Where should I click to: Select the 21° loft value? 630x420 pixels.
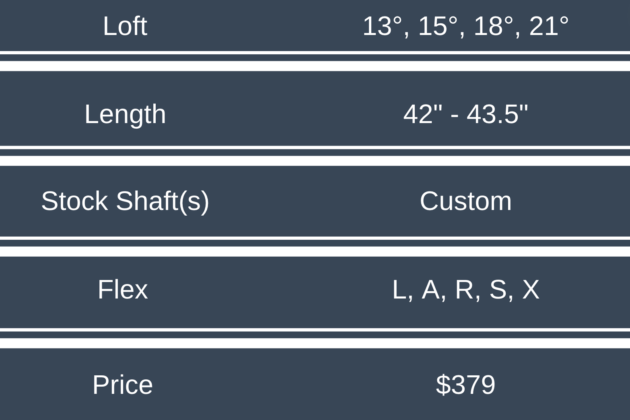[x=545, y=26]
